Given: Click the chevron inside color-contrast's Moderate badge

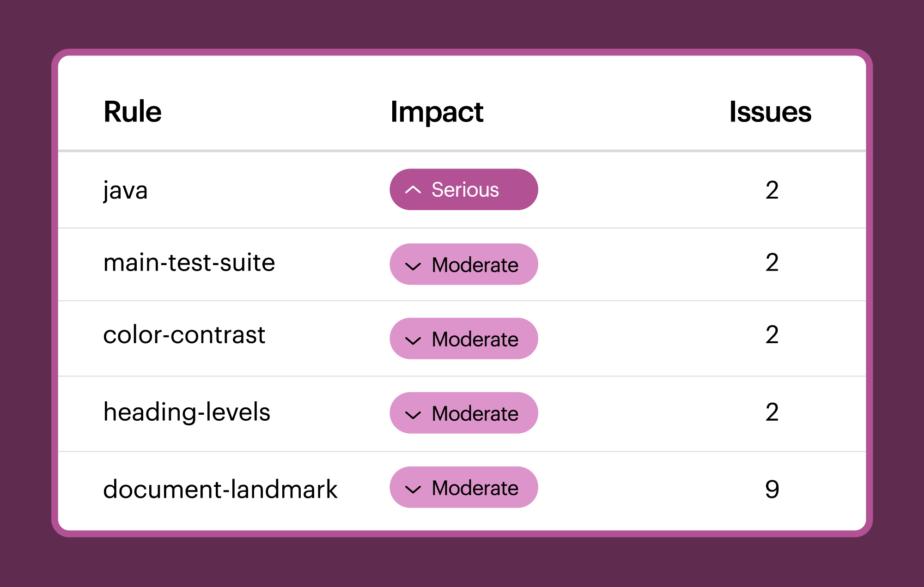Looking at the screenshot, I should click(x=413, y=339).
